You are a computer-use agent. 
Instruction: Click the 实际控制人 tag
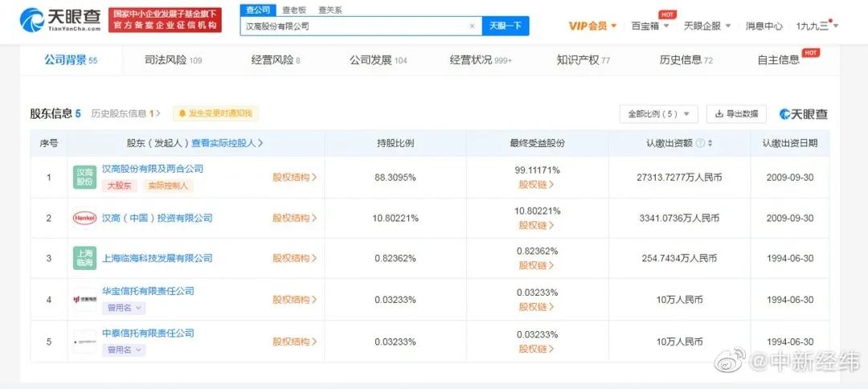[x=168, y=186]
